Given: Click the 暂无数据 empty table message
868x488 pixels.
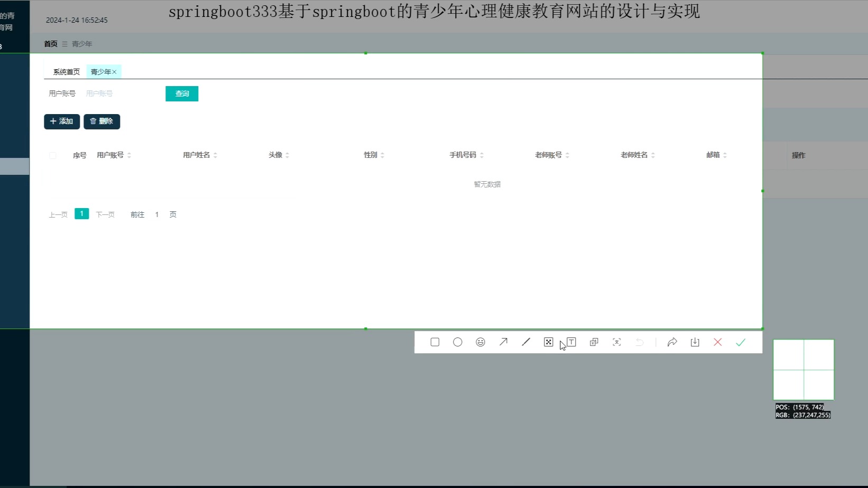Looking at the screenshot, I should tap(487, 184).
